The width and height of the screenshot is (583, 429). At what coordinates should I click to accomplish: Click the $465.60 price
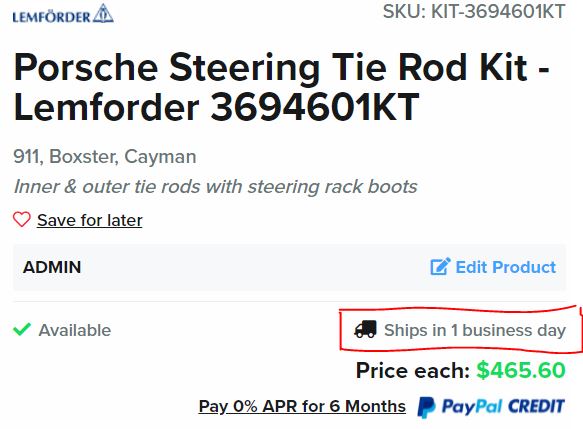(x=521, y=370)
